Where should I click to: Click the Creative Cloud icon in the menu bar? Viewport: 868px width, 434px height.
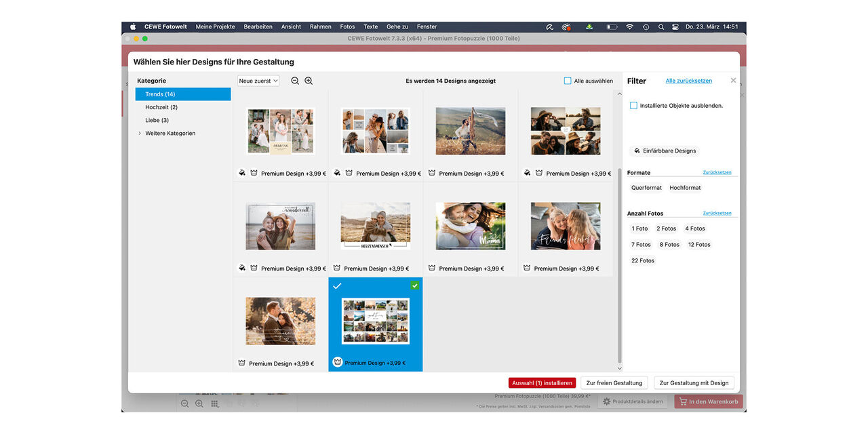(x=566, y=26)
